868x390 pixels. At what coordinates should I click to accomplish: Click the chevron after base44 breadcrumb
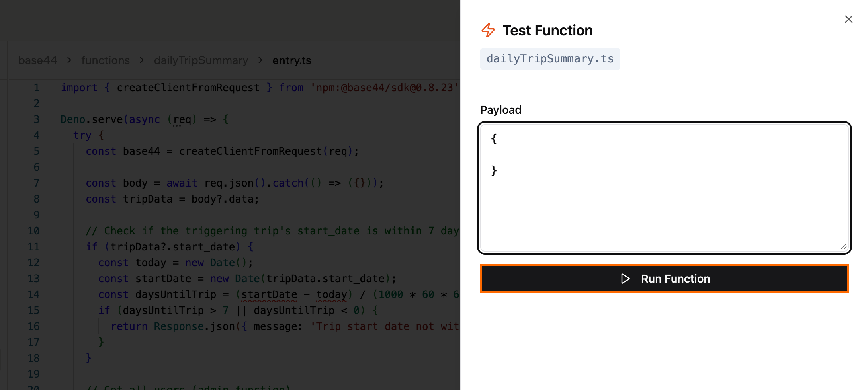coord(69,60)
